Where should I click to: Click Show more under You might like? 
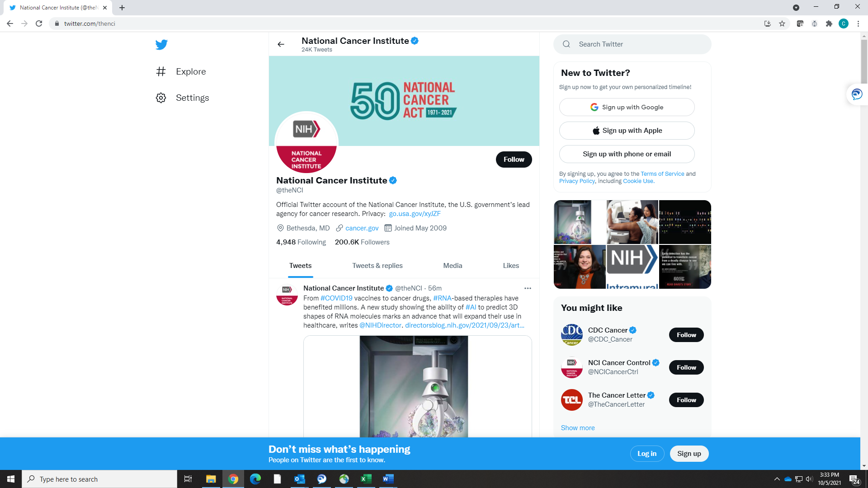click(578, 428)
